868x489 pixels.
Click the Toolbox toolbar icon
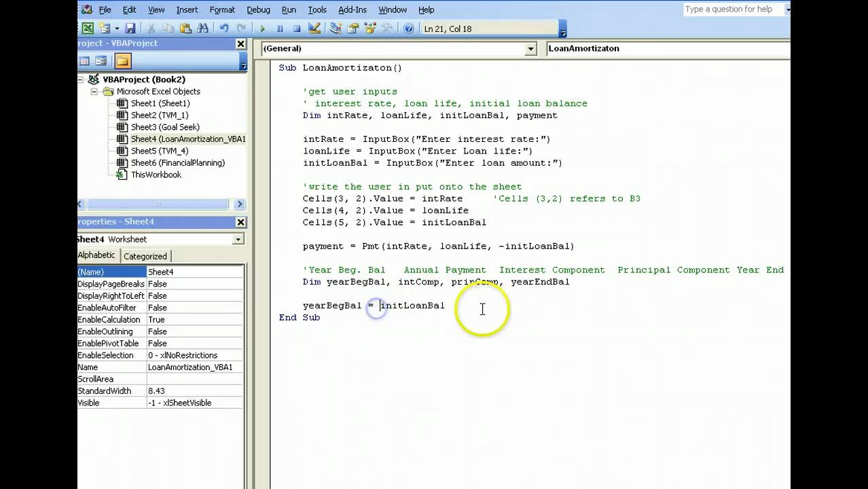[387, 29]
